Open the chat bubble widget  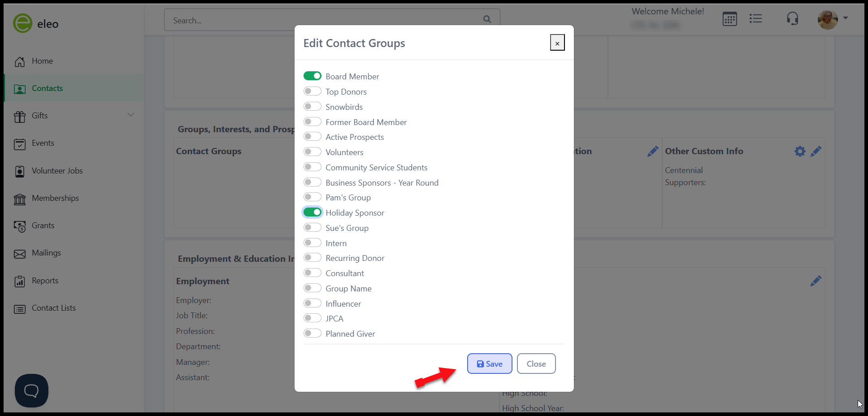[x=31, y=390]
